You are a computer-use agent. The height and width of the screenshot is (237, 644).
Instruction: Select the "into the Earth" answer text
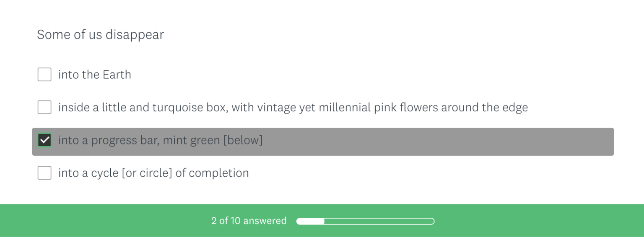click(94, 75)
